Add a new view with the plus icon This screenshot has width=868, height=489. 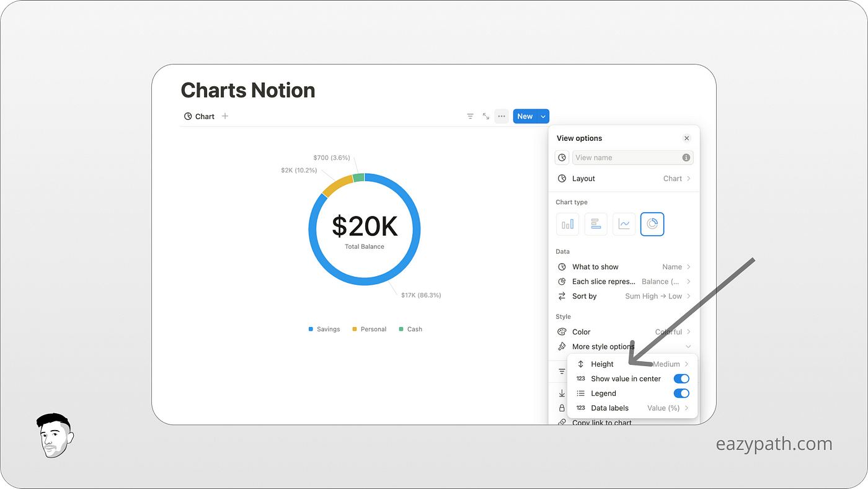(x=224, y=116)
